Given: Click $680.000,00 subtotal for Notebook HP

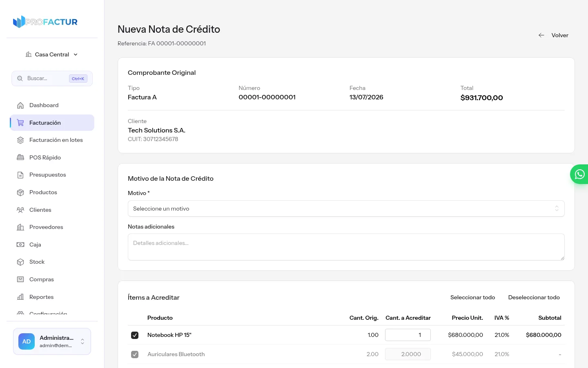Looking at the screenshot, I should tap(543, 335).
